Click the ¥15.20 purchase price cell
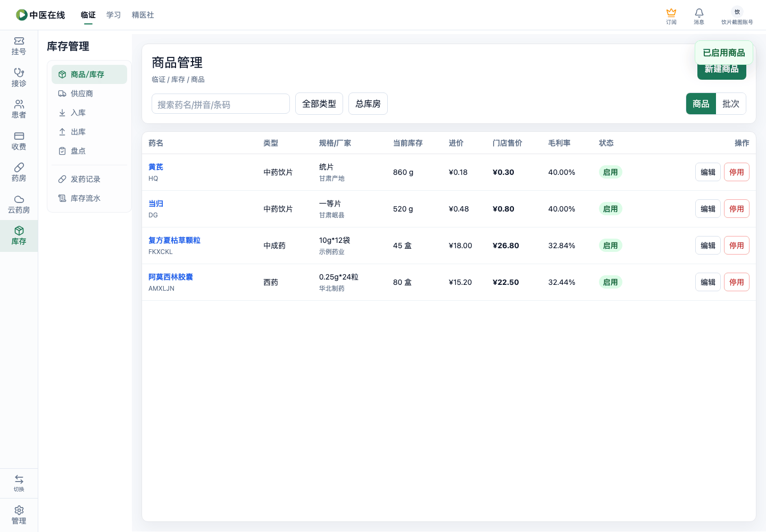 click(461, 282)
